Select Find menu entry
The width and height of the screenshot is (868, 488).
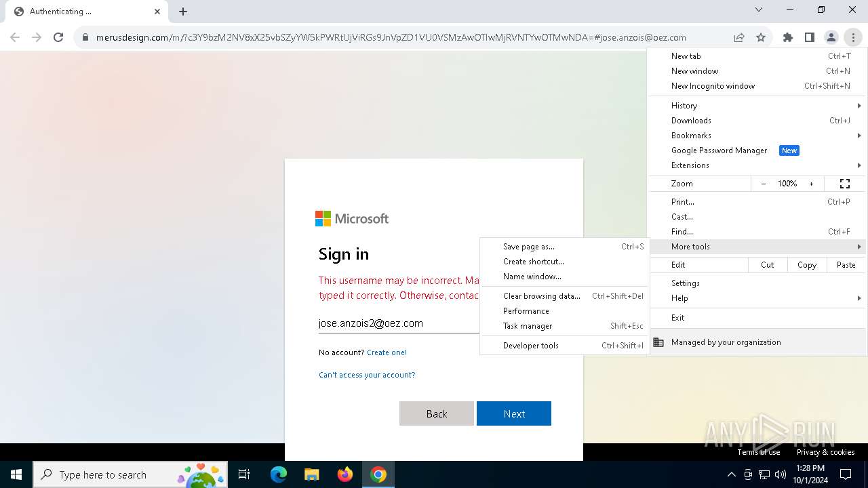[757, 232]
